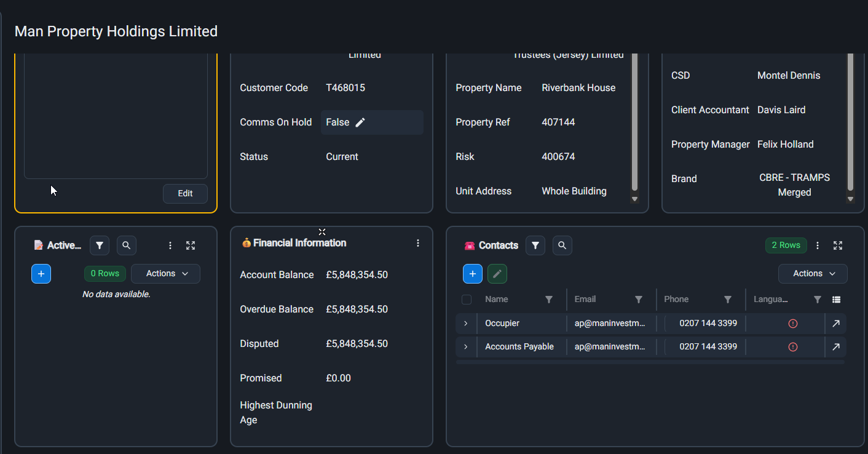Image resolution: width=868 pixels, height=454 pixels.
Task: Select the customer code T468015
Action: (x=345, y=88)
